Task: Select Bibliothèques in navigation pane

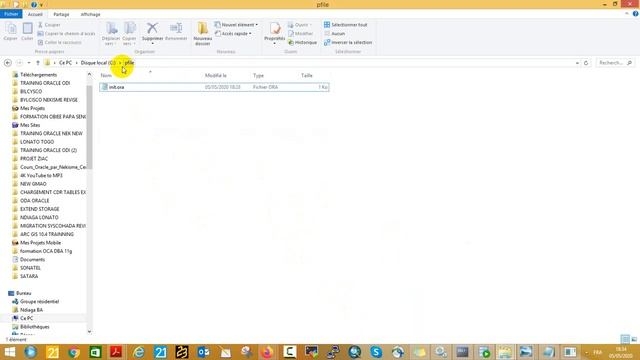Action: 34,327
